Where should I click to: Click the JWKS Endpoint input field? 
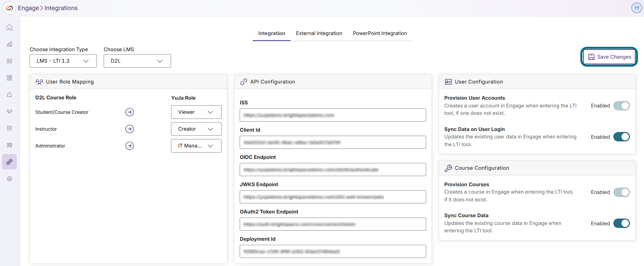pos(333,197)
